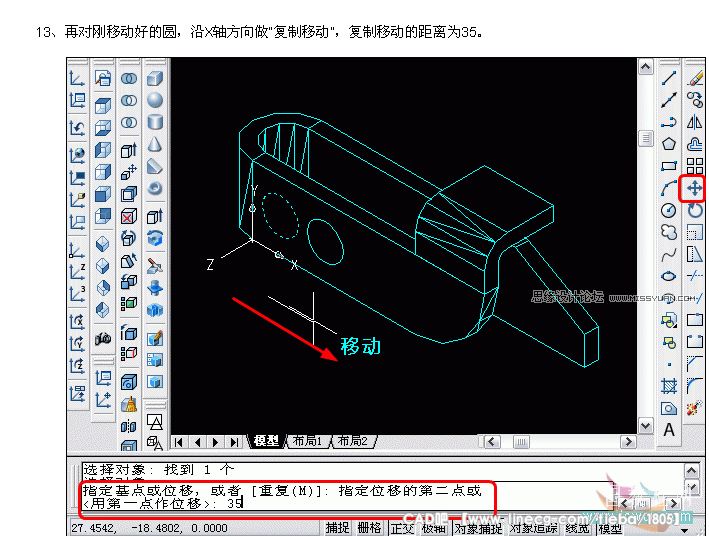
Task: Toggle 对象追踪 object tracking
Action: (534, 527)
